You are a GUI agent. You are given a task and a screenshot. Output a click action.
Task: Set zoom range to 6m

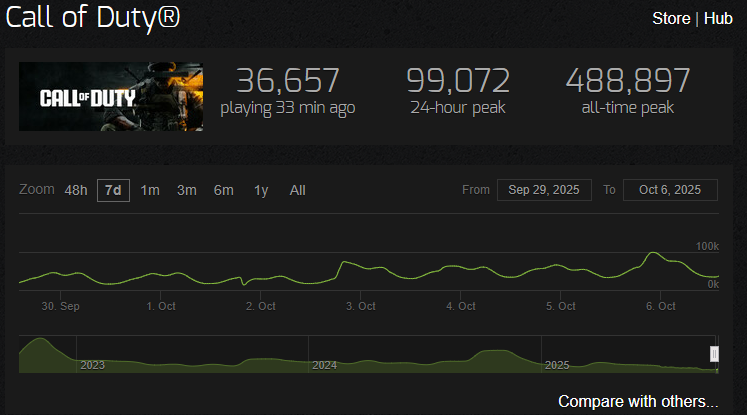coord(223,191)
